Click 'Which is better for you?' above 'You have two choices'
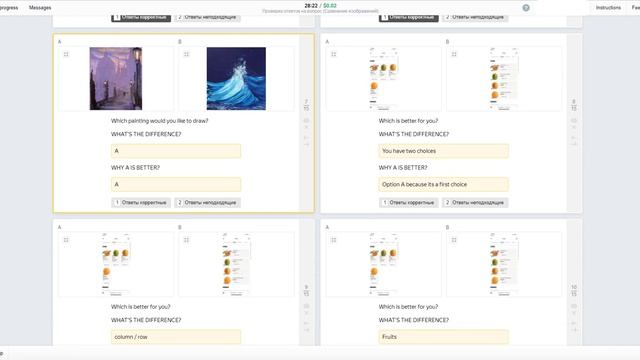Screen dimensions: 640x360 (x=408, y=121)
